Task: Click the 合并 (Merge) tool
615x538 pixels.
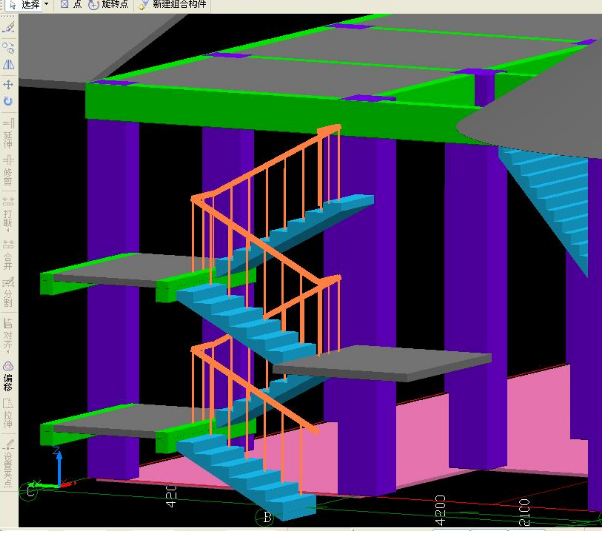Action: click(x=8, y=255)
